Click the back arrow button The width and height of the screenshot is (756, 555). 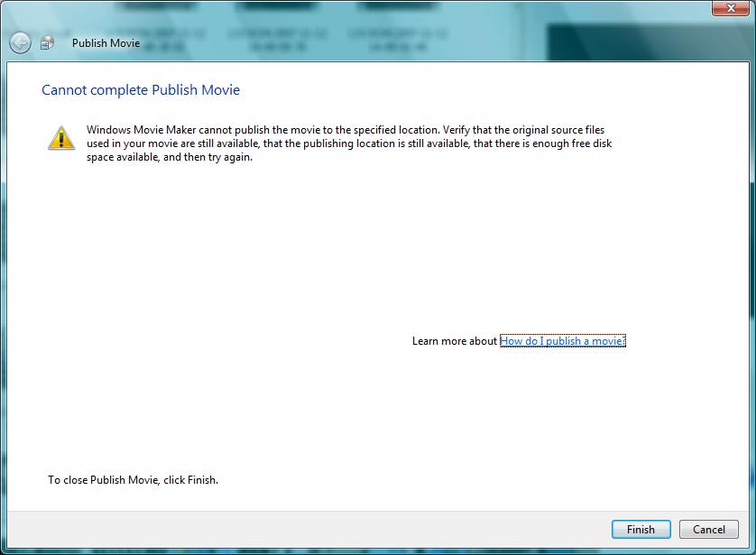click(x=20, y=43)
